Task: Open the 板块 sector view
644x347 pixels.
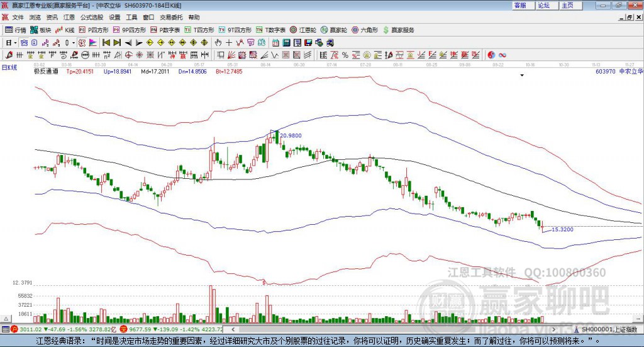Action: pyautogui.click(x=41, y=30)
